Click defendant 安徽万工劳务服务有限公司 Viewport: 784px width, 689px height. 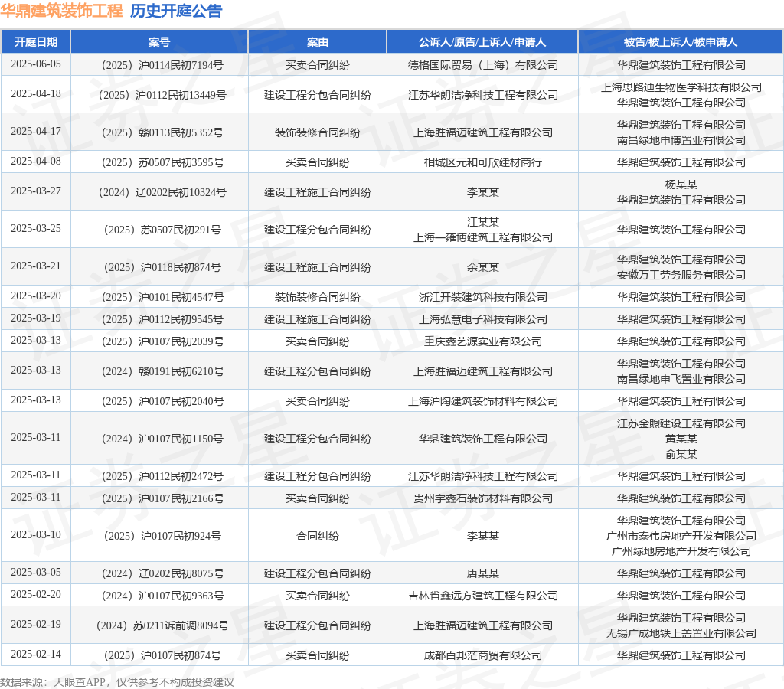(681, 275)
